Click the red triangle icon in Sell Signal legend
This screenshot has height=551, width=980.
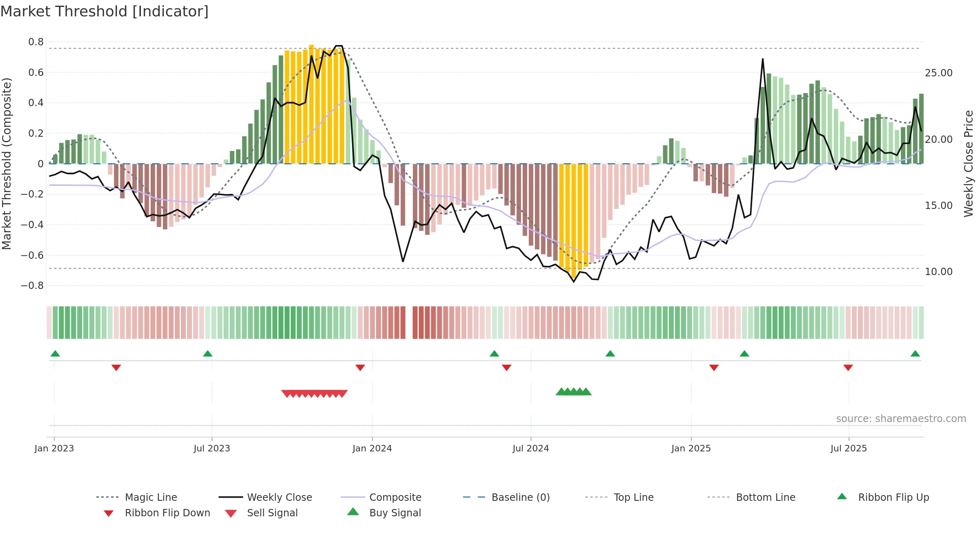(x=231, y=513)
